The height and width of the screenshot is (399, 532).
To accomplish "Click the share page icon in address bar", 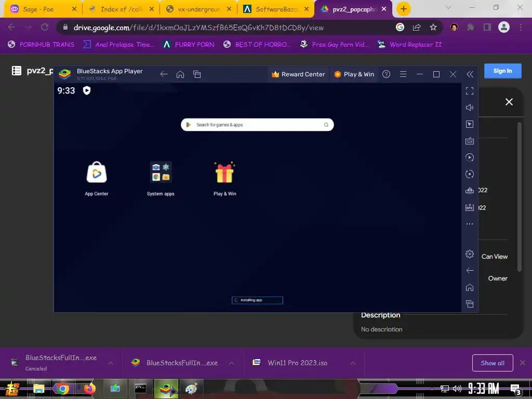I will 417,28.
